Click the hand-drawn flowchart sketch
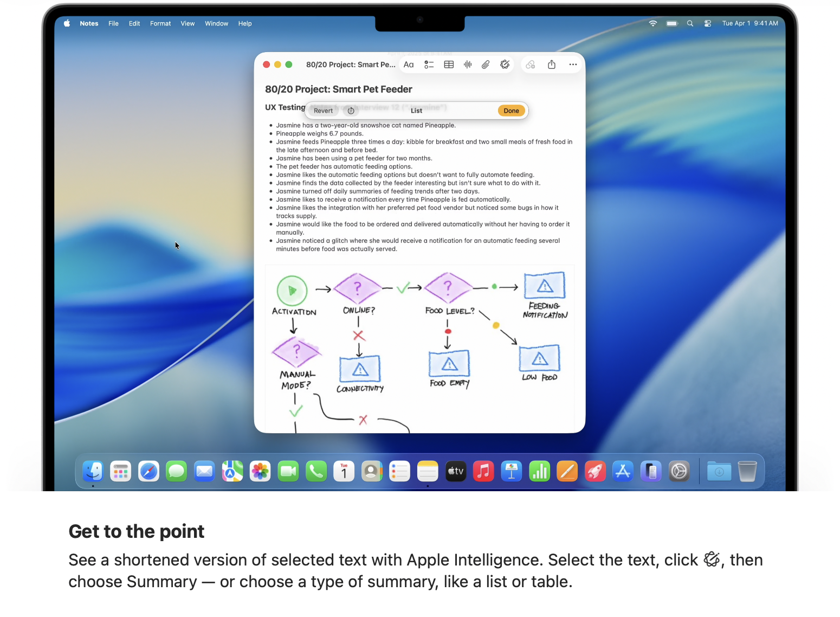The height and width of the screenshot is (617, 840). click(419, 347)
